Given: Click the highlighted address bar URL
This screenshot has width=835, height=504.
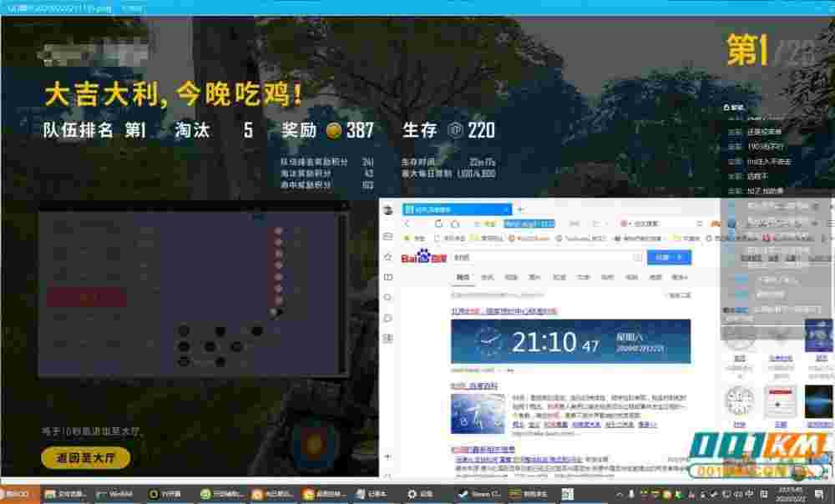Looking at the screenshot, I should point(529,224).
